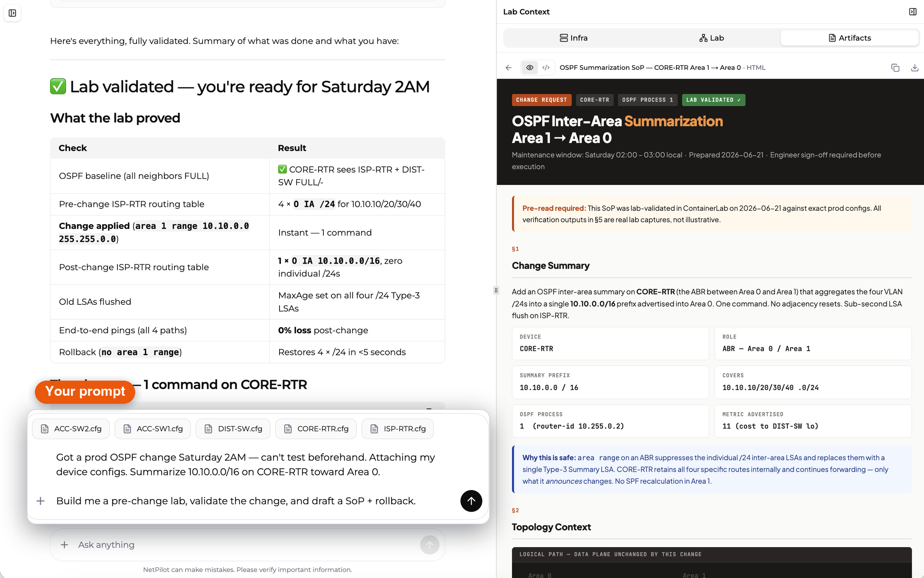This screenshot has height=578, width=924.
Task: Click the disabled send arrow below
Action: pos(430,545)
